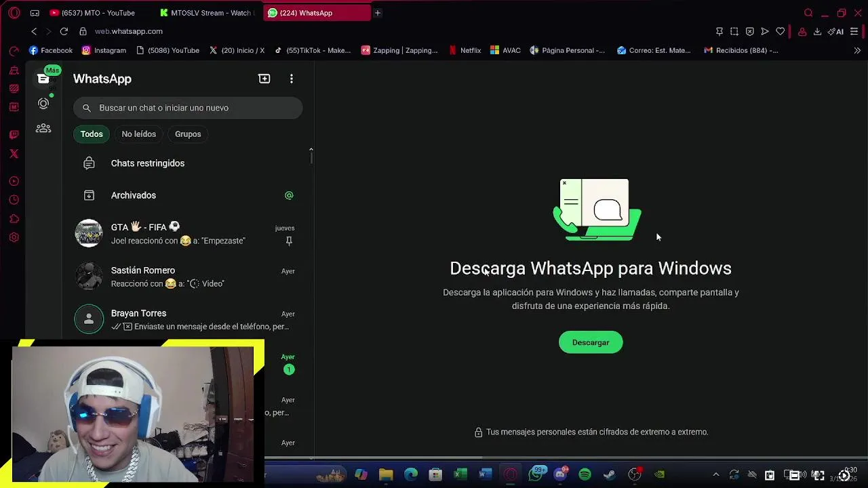Viewport: 868px width, 488px height.
Task: Click the snapshot icon in Opera toolbar
Action: click(734, 31)
